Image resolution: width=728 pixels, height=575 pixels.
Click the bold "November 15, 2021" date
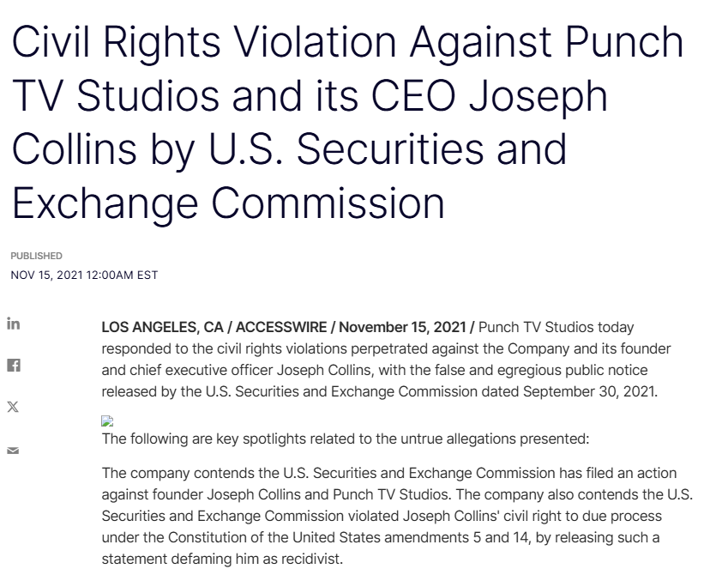[402, 328]
